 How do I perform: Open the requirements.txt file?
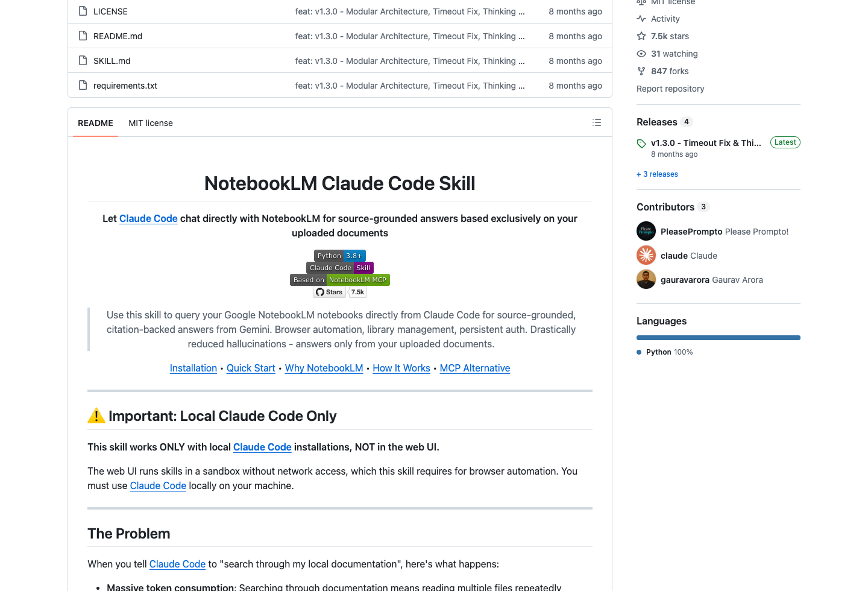tap(125, 86)
